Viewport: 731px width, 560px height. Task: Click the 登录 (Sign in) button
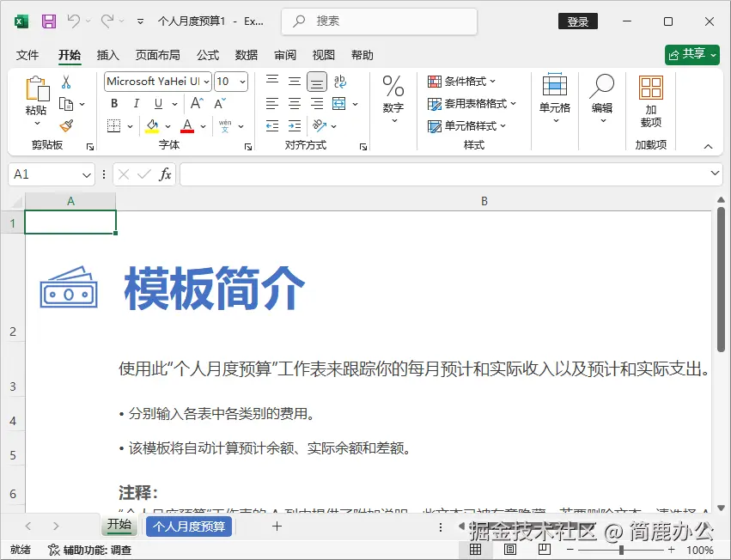577,21
